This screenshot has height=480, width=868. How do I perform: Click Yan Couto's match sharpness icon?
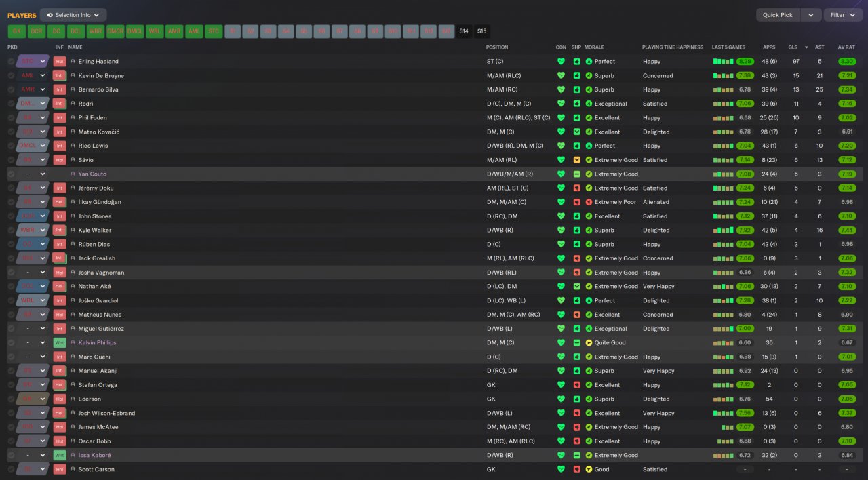(x=576, y=174)
